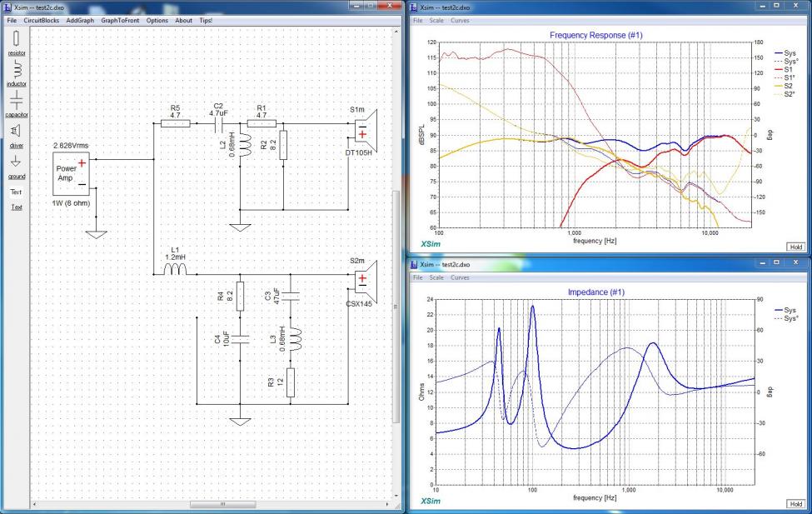812x514 pixels.
Task: Select the Power Amp block
Action: point(72,172)
